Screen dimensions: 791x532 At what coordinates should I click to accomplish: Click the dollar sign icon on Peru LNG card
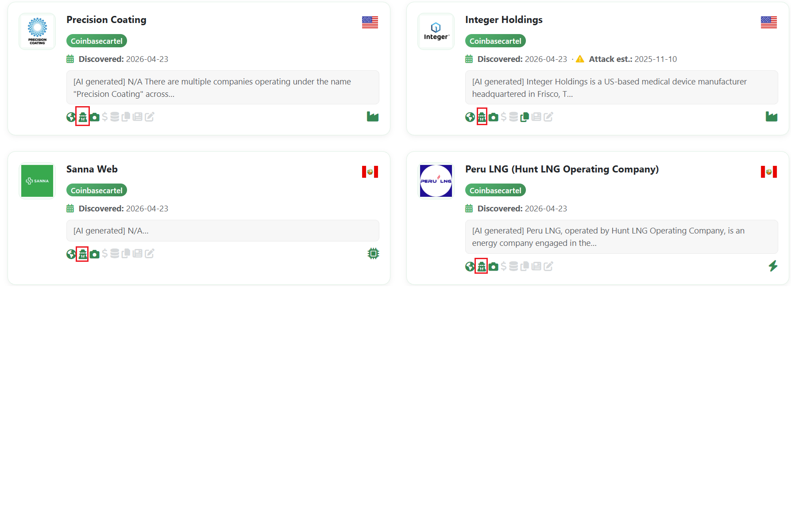503,266
